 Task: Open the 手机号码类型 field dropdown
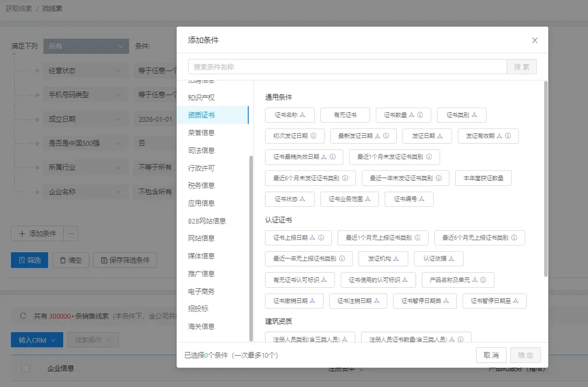pos(85,95)
